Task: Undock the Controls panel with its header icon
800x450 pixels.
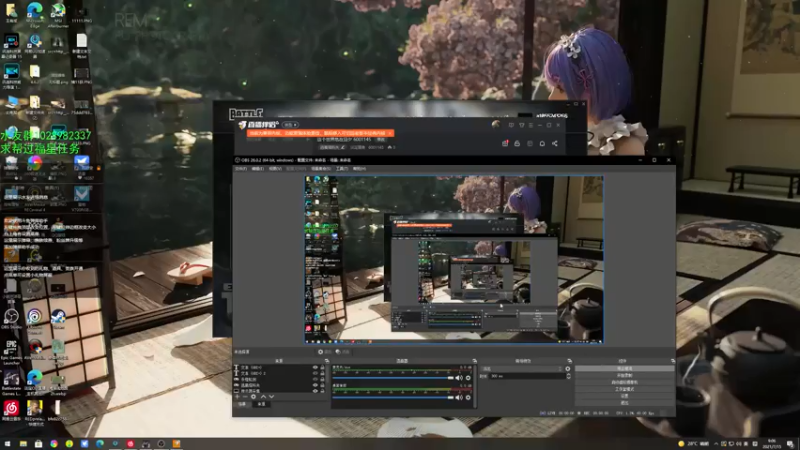Action: point(674,361)
